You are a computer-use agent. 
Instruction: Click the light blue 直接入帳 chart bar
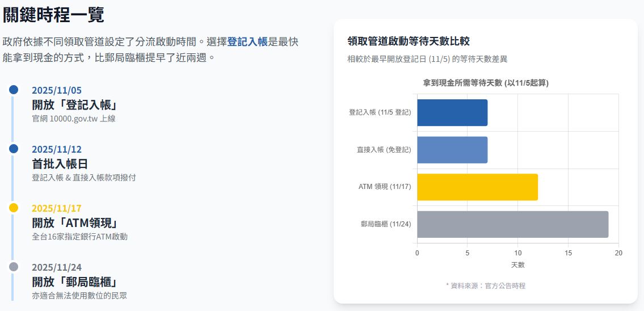(x=452, y=150)
